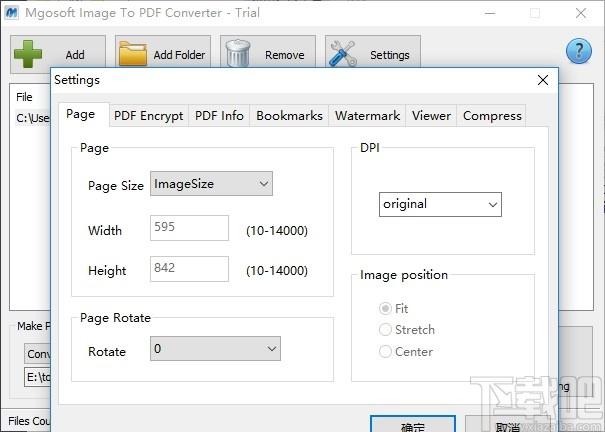Click the 确定 OK button

tap(413, 424)
